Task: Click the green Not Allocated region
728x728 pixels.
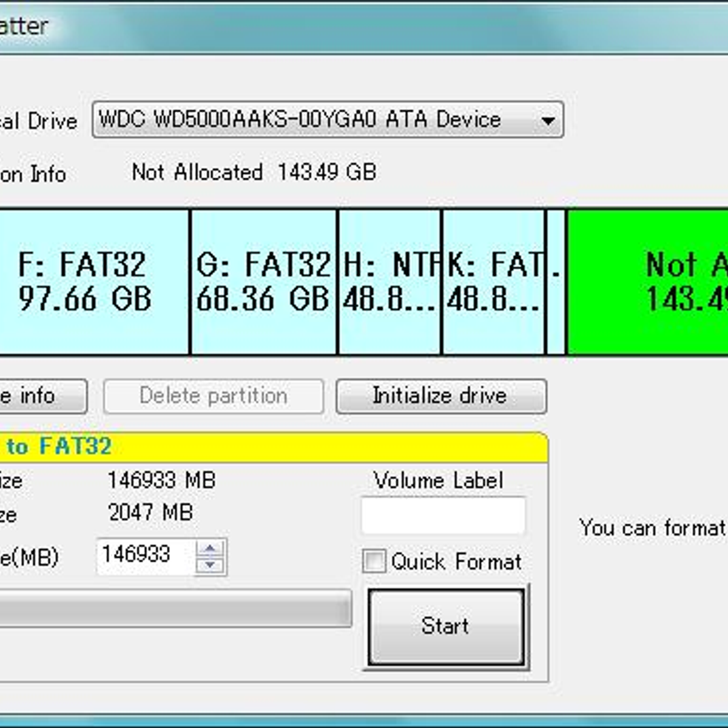Action: click(649, 281)
